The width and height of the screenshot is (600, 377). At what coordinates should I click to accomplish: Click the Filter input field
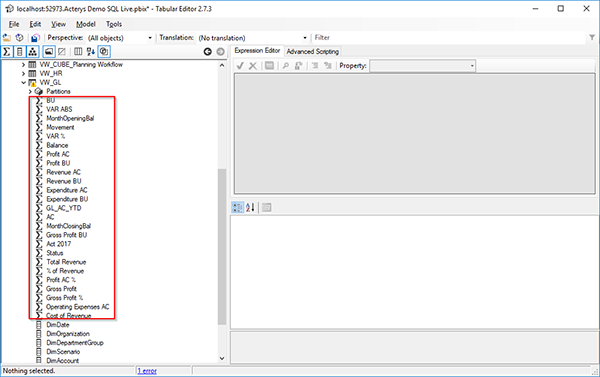[450, 38]
